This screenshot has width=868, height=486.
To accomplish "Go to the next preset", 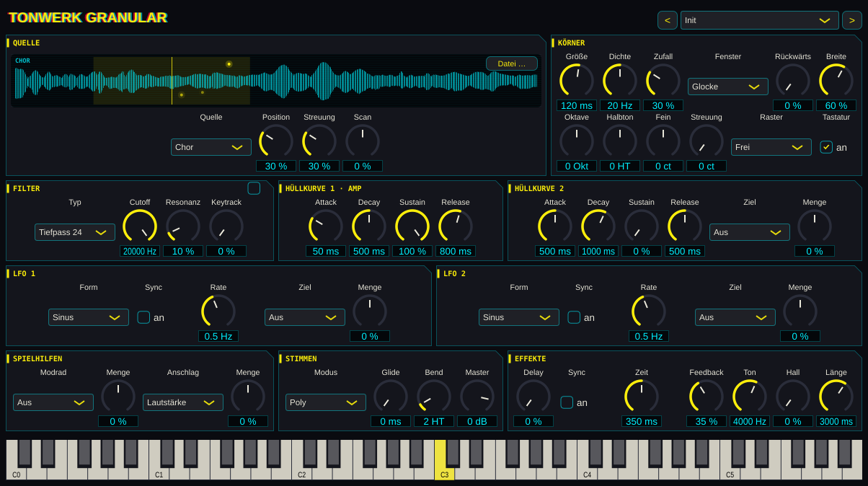I will (x=852, y=20).
